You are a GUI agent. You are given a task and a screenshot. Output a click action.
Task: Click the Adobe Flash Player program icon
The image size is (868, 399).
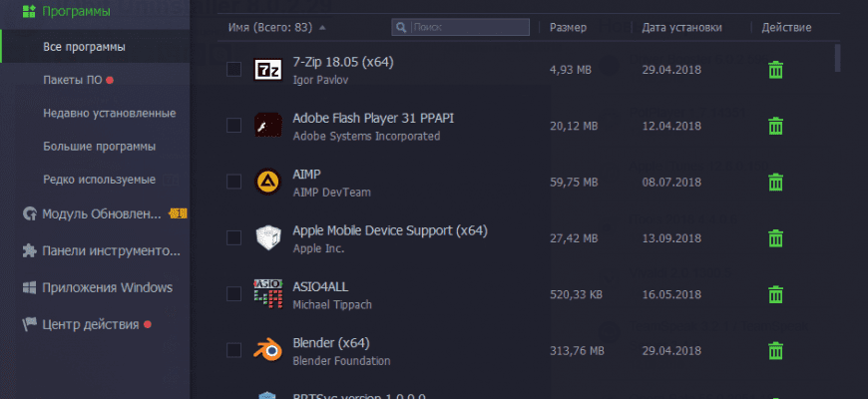(268, 125)
